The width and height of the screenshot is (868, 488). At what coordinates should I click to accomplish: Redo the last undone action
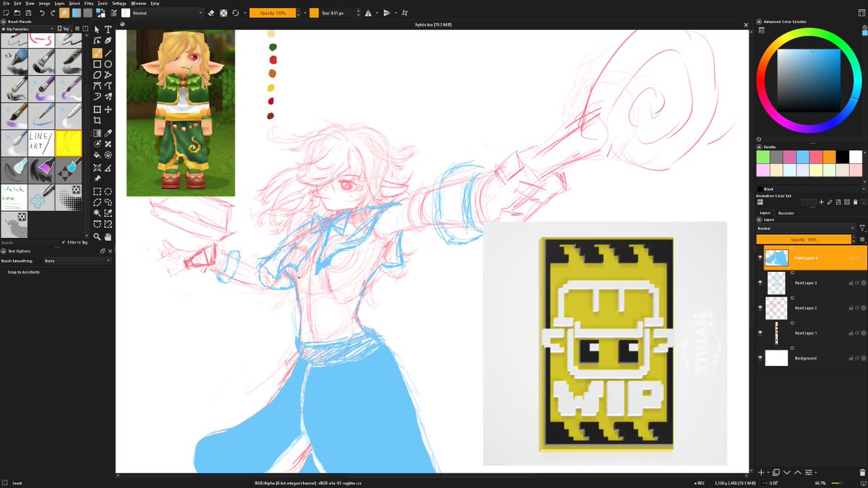click(x=53, y=13)
